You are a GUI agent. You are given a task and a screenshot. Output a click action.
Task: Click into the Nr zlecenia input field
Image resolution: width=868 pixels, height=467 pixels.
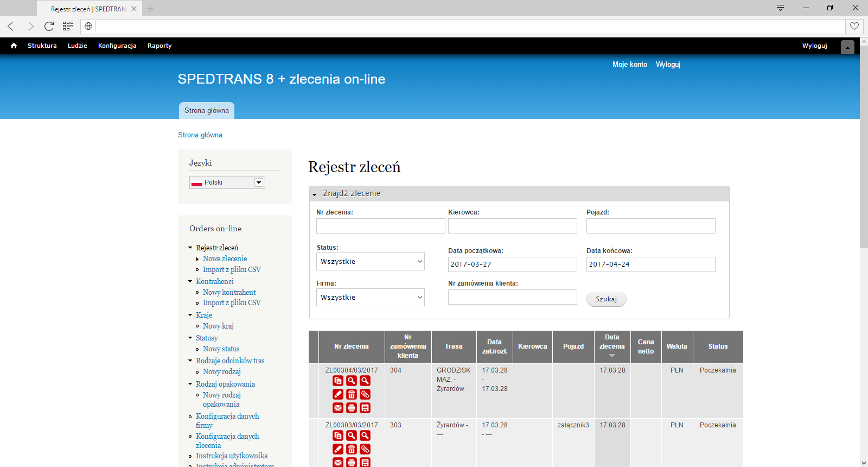[x=381, y=226]
